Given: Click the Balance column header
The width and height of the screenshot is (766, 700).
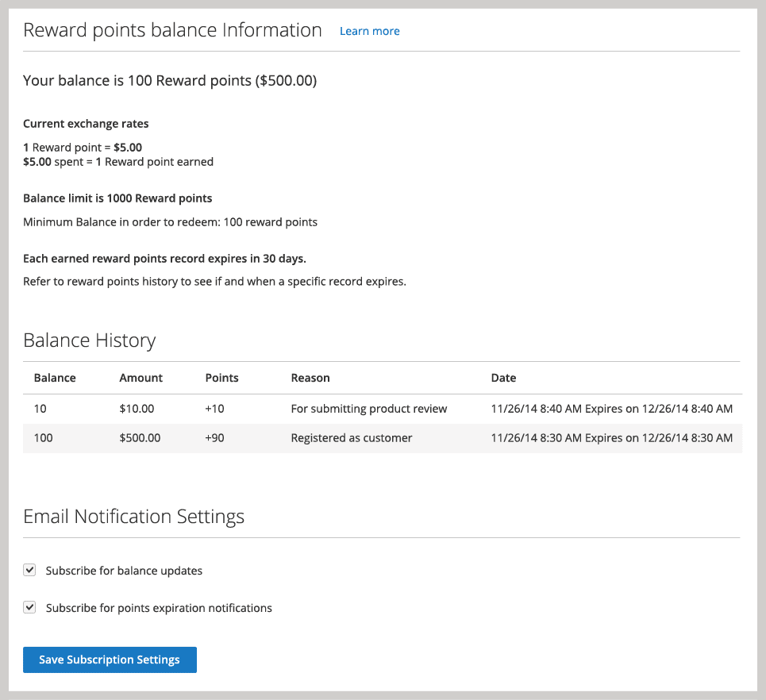Looking at the screenshot, I should click(55, 378).
